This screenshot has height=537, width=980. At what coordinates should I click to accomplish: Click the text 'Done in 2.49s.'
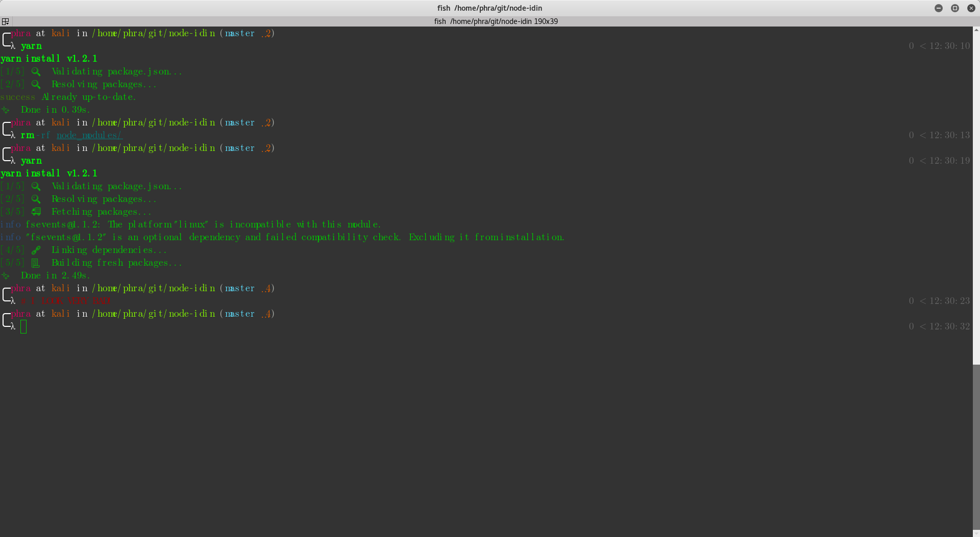(56, 275)
